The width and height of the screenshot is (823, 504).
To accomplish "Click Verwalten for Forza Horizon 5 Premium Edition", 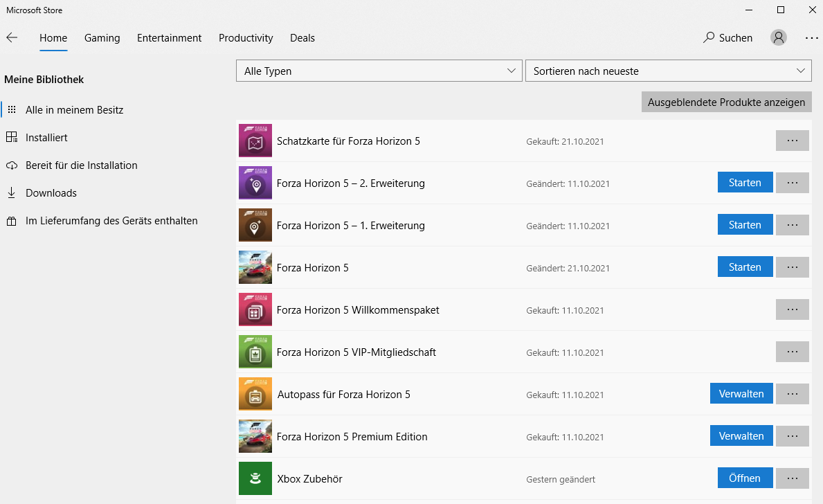I will coord(741,435).
